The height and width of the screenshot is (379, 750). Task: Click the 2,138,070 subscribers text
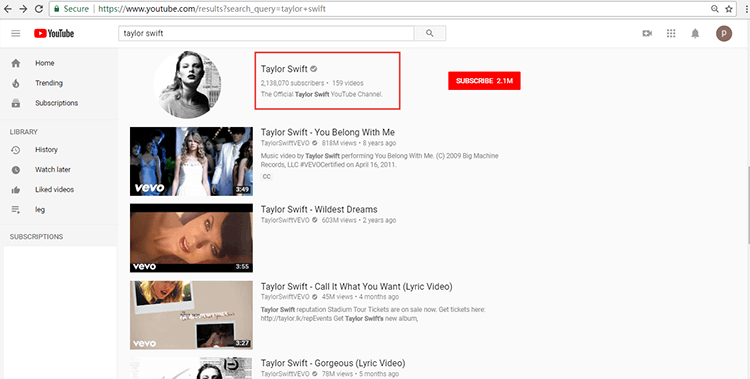pos(292,83)
